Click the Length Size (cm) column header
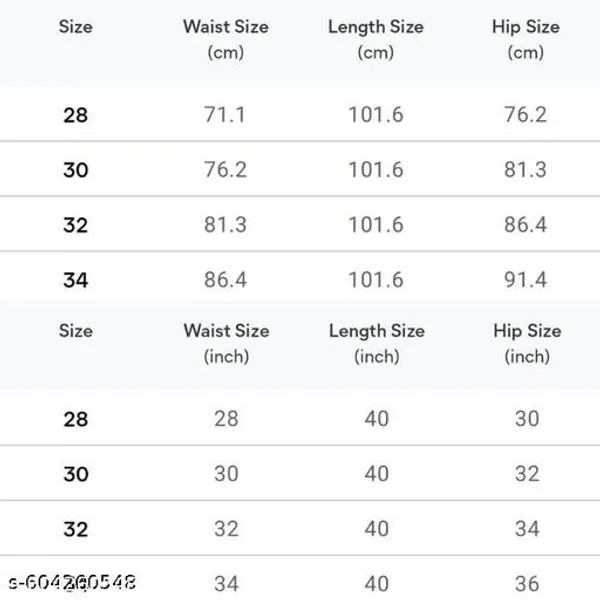Viewport: 600px width, 600px height. point(376,39)
